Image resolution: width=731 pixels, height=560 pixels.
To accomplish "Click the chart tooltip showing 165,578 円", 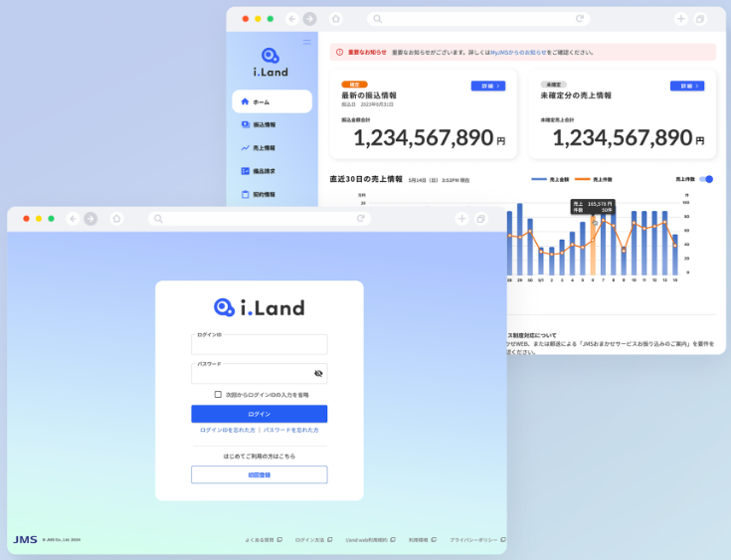I will click(593, 207).
